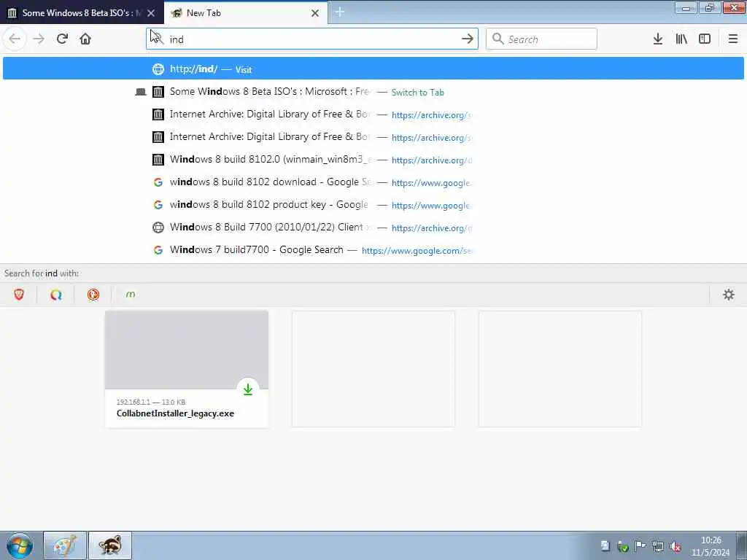This screenshot has width=747, height=560.
Task: Select Windows 8 Build 7700 Client suggestion
Action: tap(373, 227)
